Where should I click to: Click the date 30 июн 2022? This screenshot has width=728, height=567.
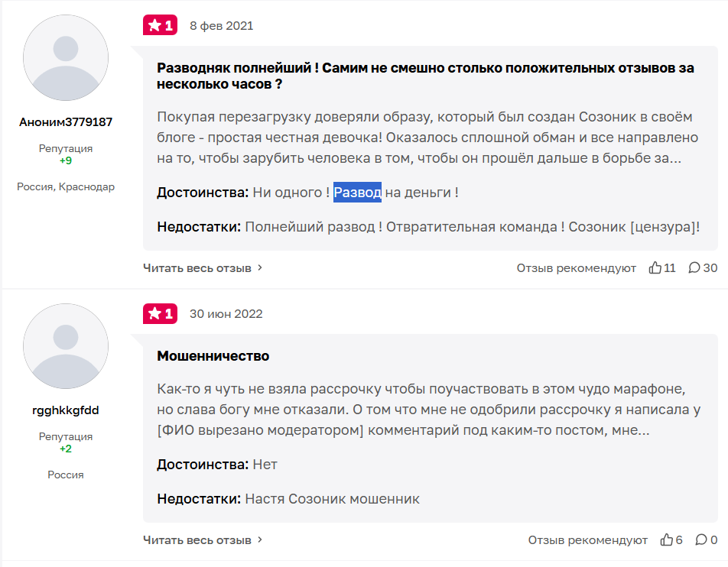point(226,313)
